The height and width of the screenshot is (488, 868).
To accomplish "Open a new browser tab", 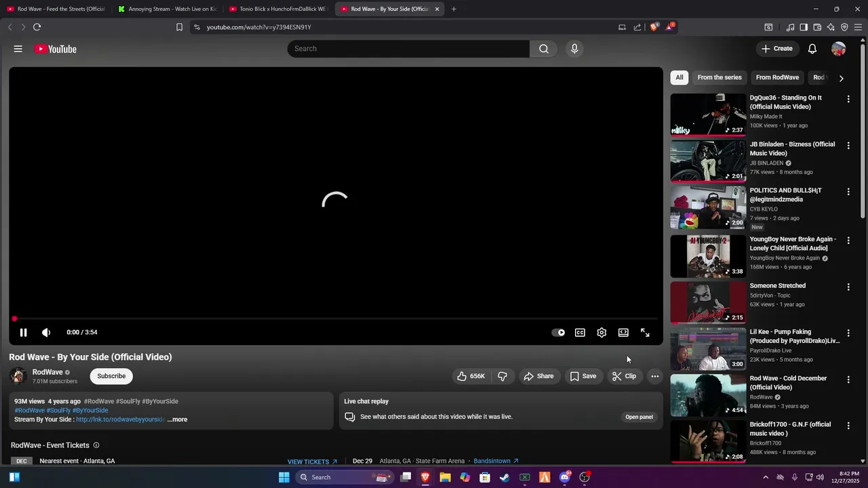I will [x=454, y=9].
